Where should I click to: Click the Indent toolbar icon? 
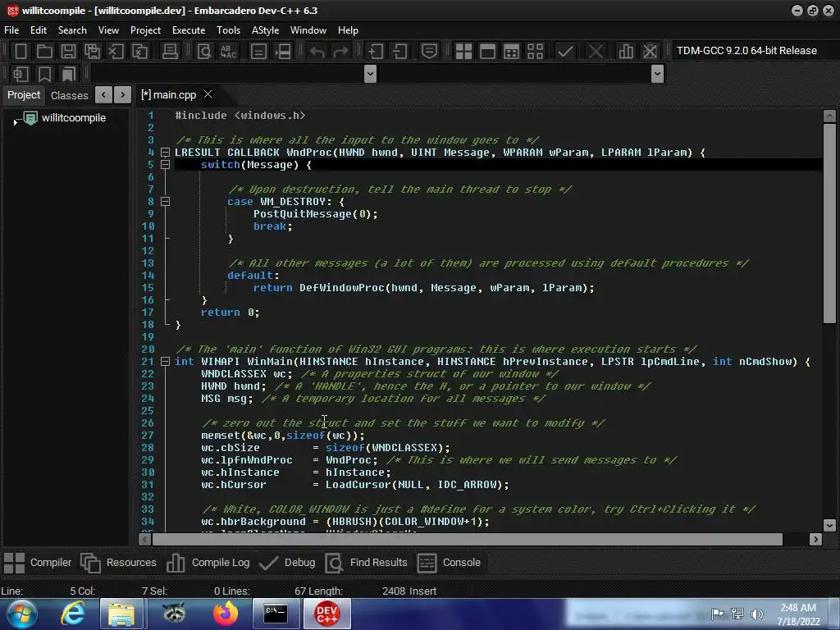click(375, 51)
